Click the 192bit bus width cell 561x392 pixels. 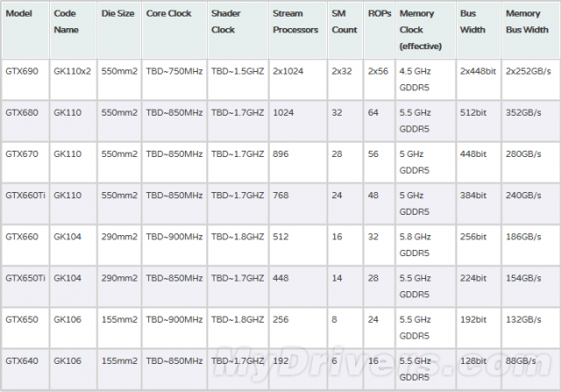point(479,328)
